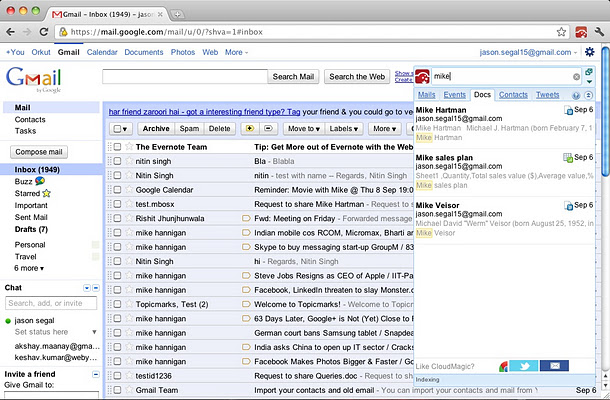
Task: Archive selected mail with the Archive button
Action: click(156, 128)
